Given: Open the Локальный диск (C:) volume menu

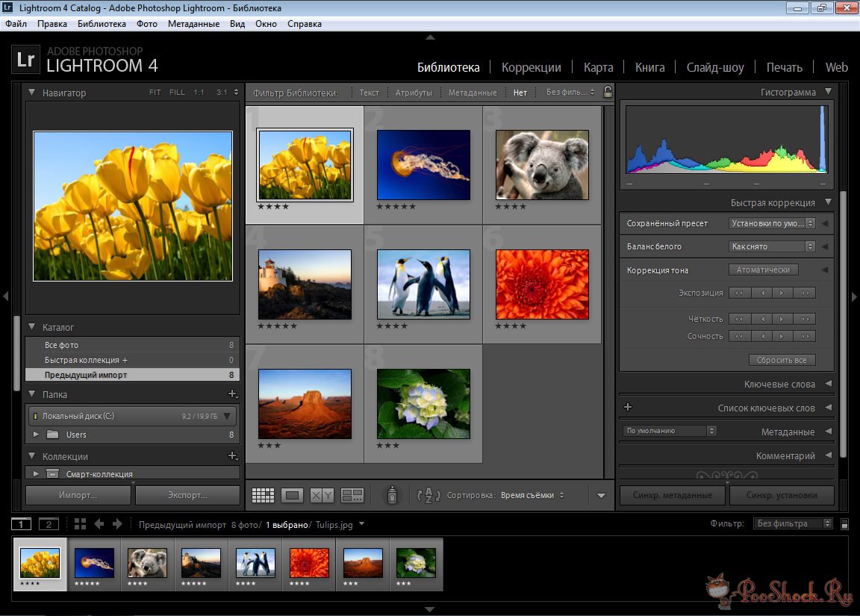Looking at the screenshot, I should click(x=227, y=416).
